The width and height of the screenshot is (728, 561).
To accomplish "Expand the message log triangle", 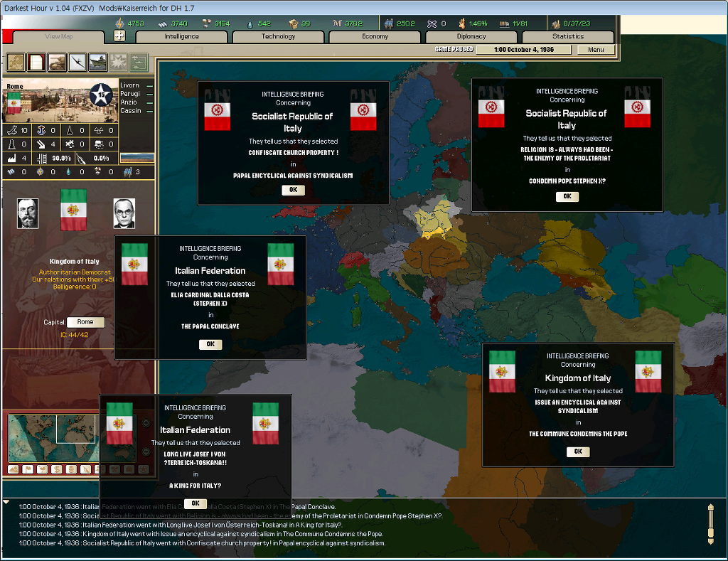I will click(x=6, y=502).
